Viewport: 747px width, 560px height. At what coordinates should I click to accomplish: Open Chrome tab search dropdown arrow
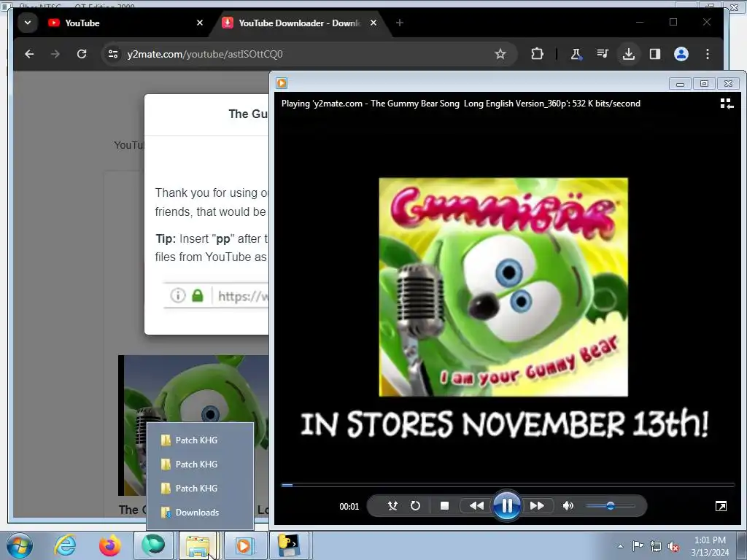tap(28, 23)
